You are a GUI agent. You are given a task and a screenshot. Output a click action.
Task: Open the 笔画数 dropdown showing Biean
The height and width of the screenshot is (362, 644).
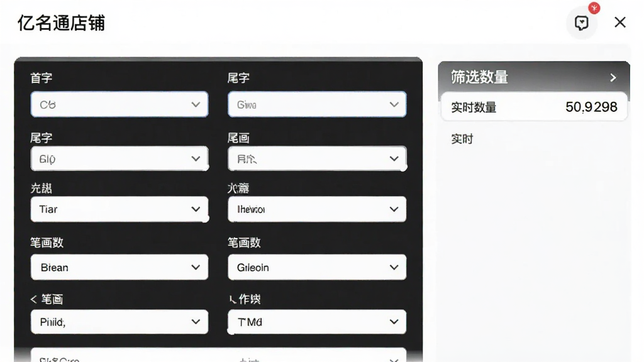coord(119,267)
